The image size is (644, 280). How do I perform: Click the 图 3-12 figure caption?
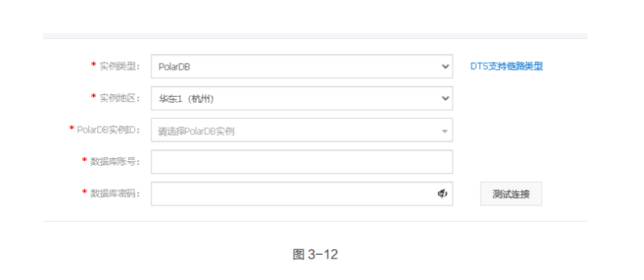tap(315, 255)
